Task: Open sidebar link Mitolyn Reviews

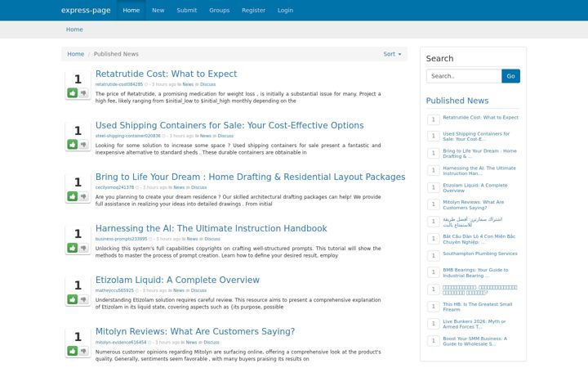Action: click(473, 204)
